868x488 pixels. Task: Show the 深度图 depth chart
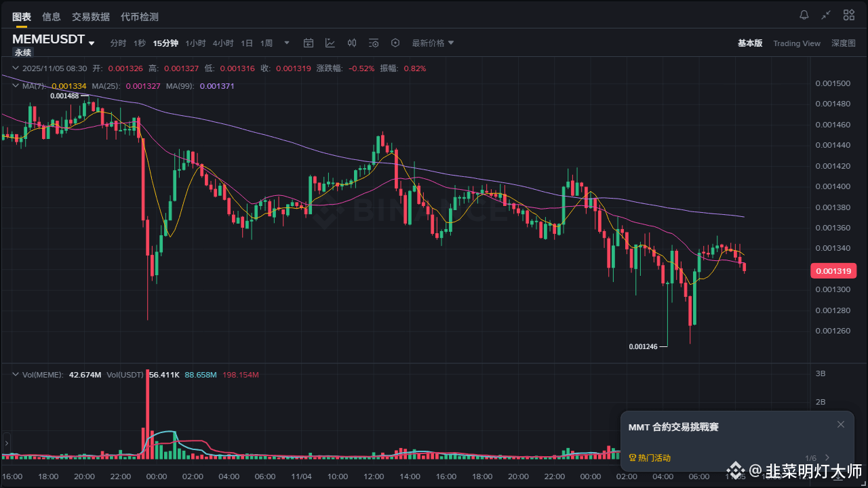pos(844,43)
